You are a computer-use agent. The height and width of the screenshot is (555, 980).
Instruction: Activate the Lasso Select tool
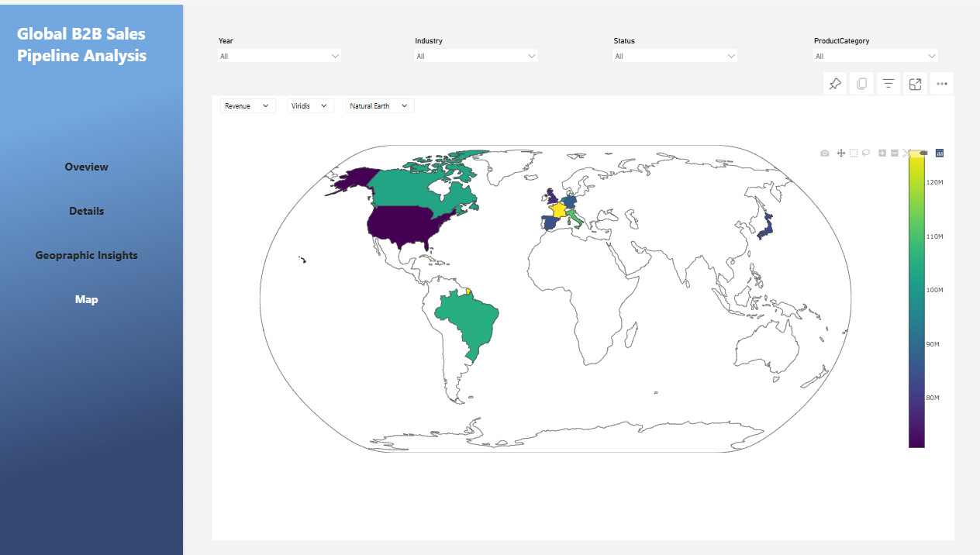(866, 153)
